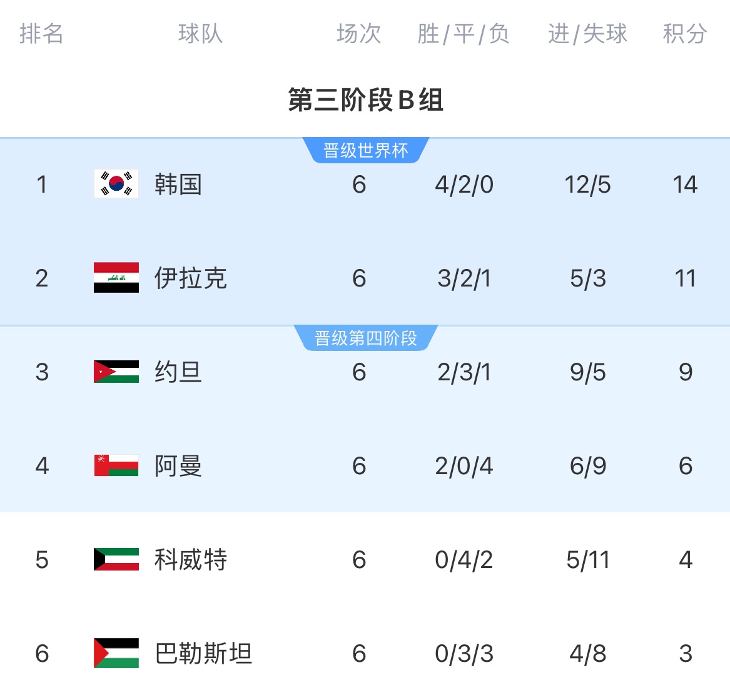Viewport: 730px width, 700px height.
Task: Click the Kuwait flag icon
Action: point(116,559)
